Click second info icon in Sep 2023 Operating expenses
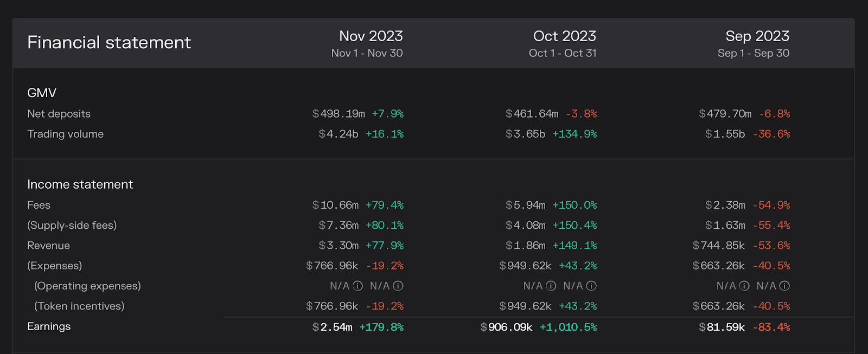Image resolution: width=868 pixels, height=354 pixels. (x=784, y=286)
